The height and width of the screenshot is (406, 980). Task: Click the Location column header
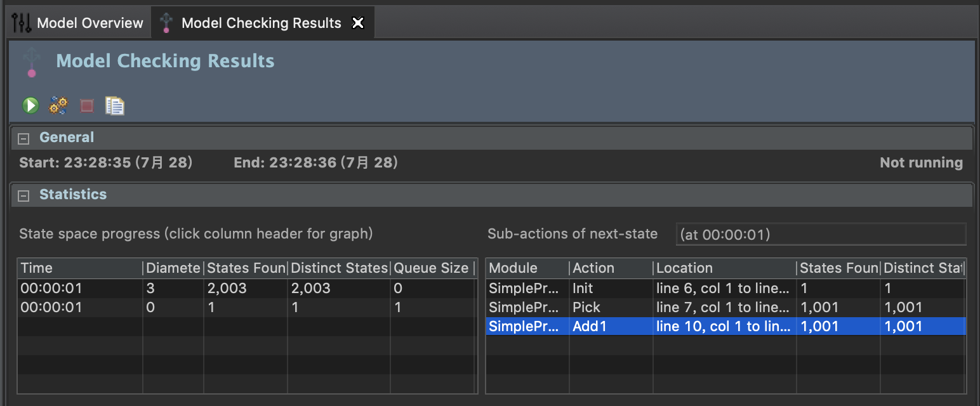[x=725, y=268]
